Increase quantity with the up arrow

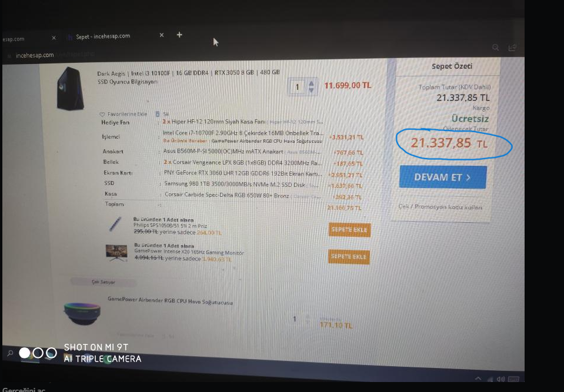(311, 83)
